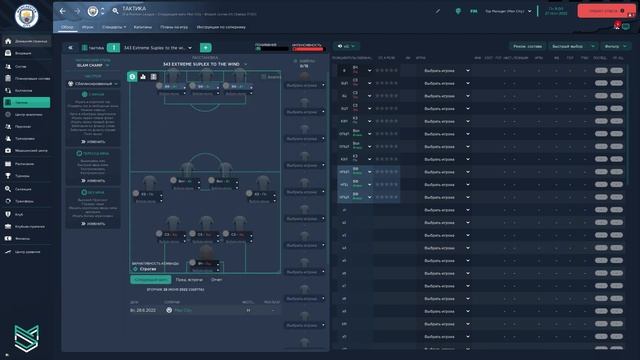Open the first substitute's Выбрать игрока dropdown

(x=447, y=210)
